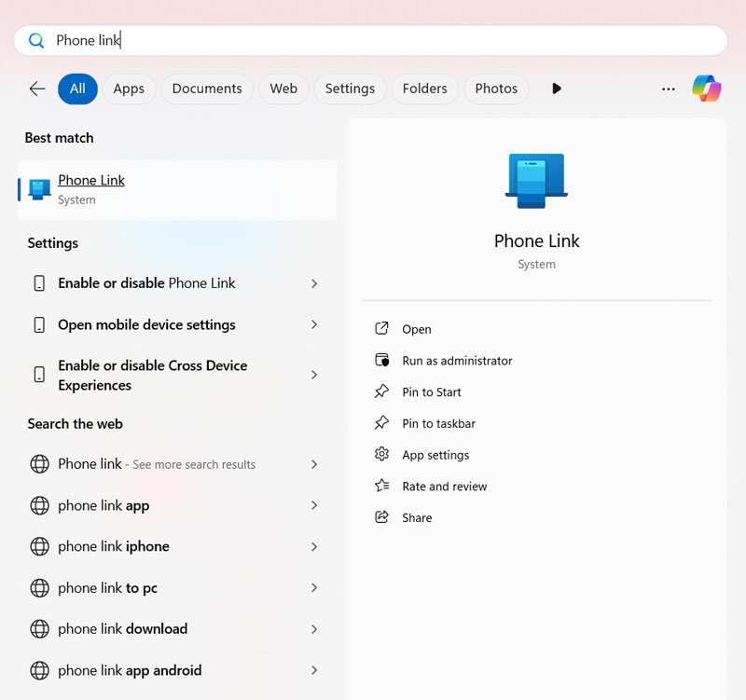Image resolution: width=746 pixels, height=700 pixels.
Task: Click the star icon for Rate and review
Action: click(381, 486)
